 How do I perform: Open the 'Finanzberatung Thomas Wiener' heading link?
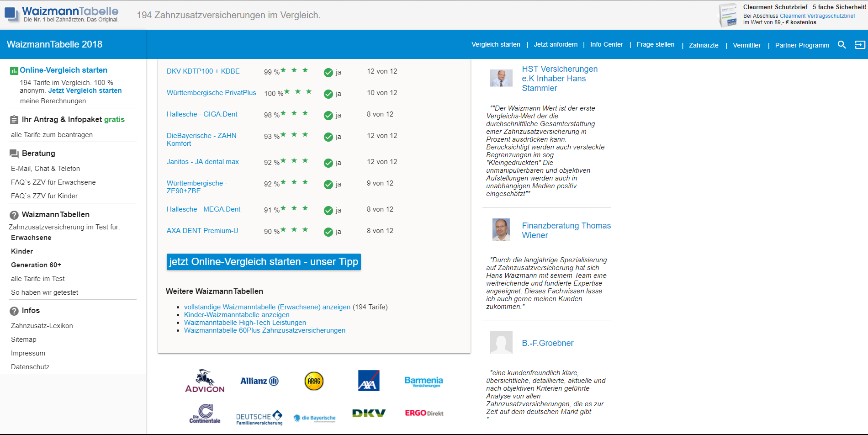pos(566,230)
